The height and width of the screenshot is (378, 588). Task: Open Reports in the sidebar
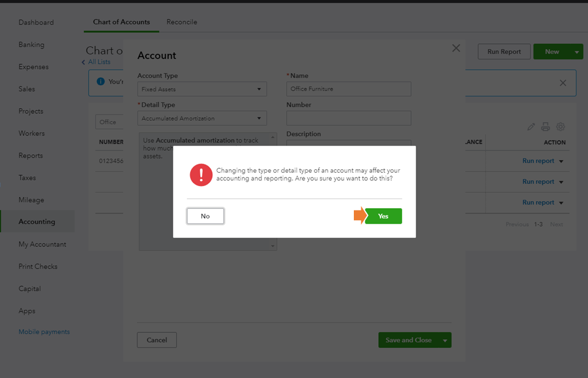tap(31, 155)
